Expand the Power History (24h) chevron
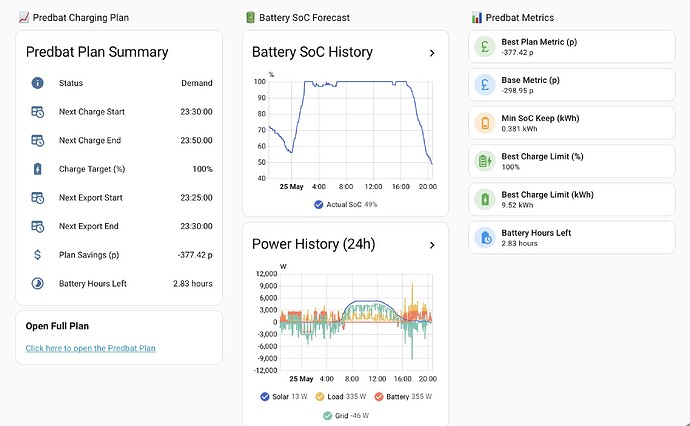This screenshot has width=690, height=426. coord(432,245)
